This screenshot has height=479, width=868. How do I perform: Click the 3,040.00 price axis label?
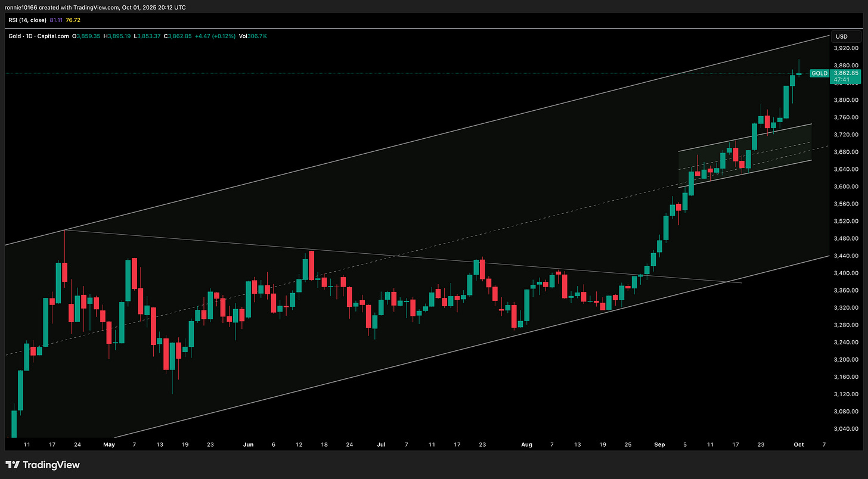pyautogui.click(x=846, y=428)
